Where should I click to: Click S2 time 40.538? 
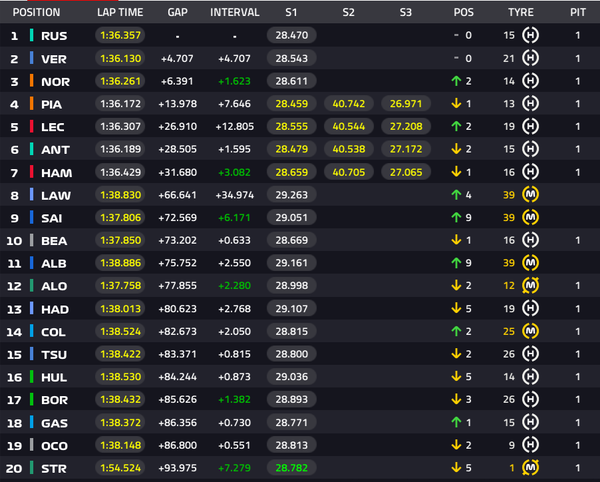349,149
